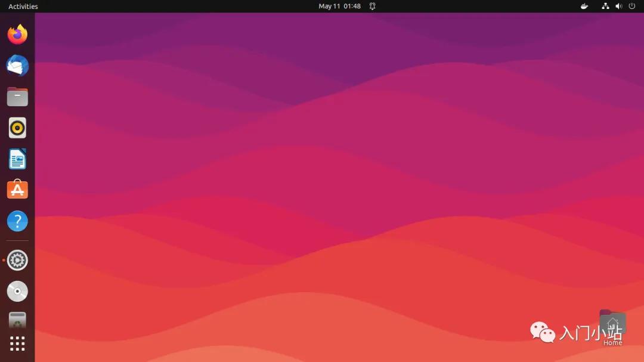Open the Help question mark icon
Image resolution: width=644 pixels, height=362 pixels.
[17, 221]
